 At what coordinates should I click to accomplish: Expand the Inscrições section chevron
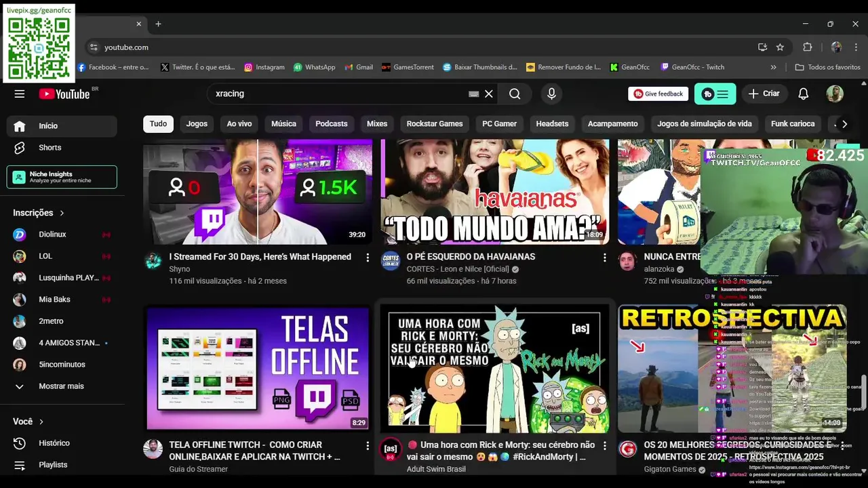click(62, 213)
